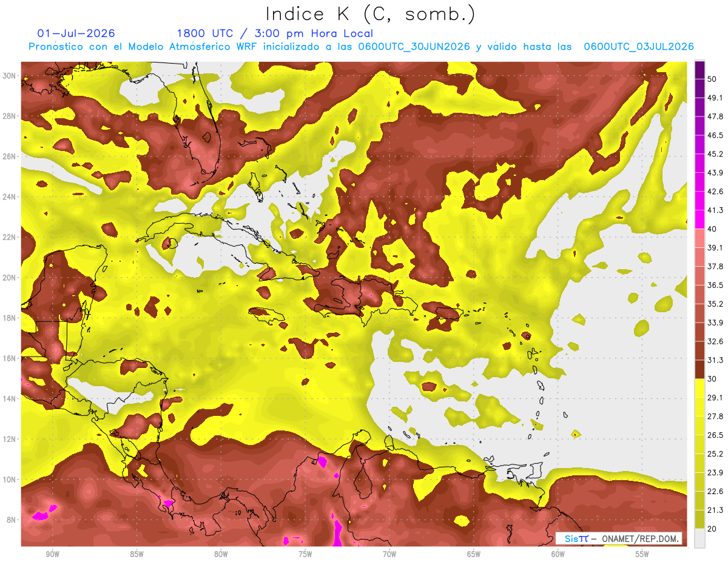The width and height of the screenshot is (728, 562).
Task: Click the color bar value "42.6"
Action: point(716,192)
